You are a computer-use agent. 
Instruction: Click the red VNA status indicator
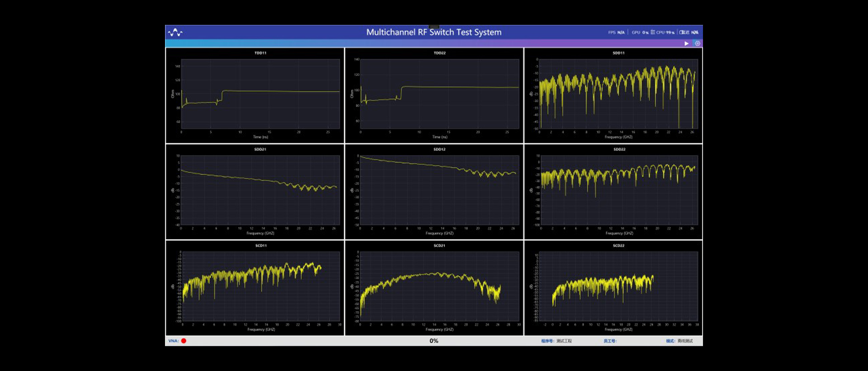click(x=184, y=341)
